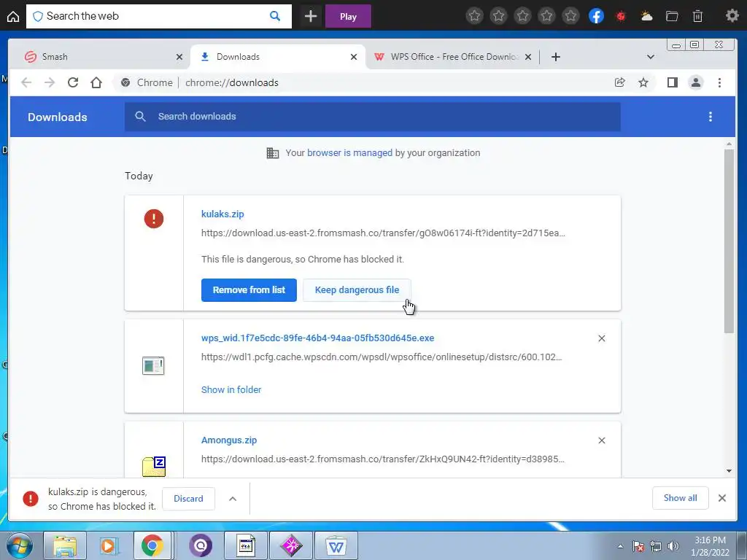Screen dimensions: 747x560
Task: Expand the tab search chevron
Action: coord(650,57)
